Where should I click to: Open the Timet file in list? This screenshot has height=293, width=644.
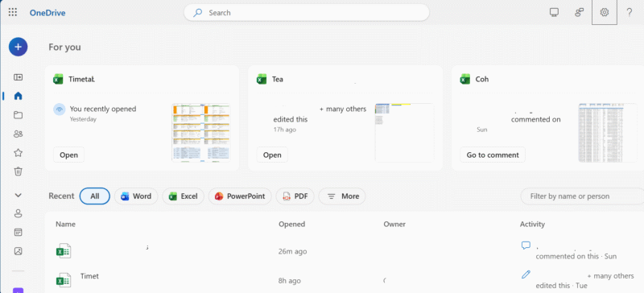(x=89, y=276)
